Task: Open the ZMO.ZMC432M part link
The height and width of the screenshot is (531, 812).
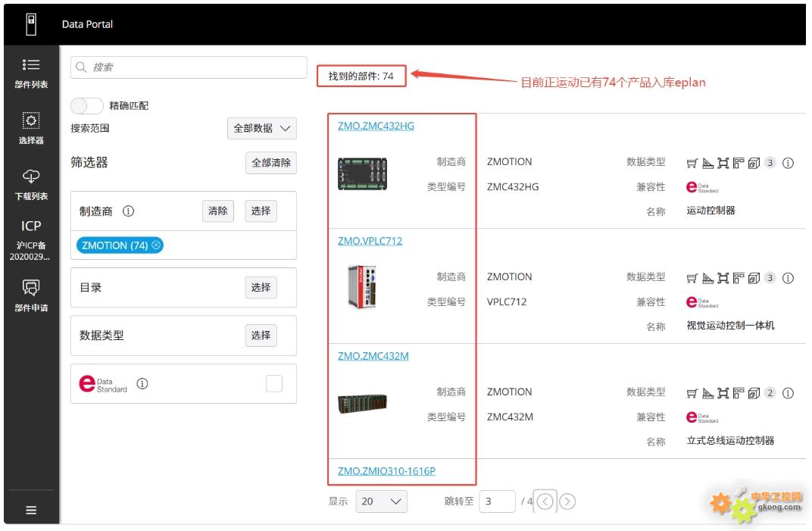Action: pyautogui.click(x=373, y=356)
